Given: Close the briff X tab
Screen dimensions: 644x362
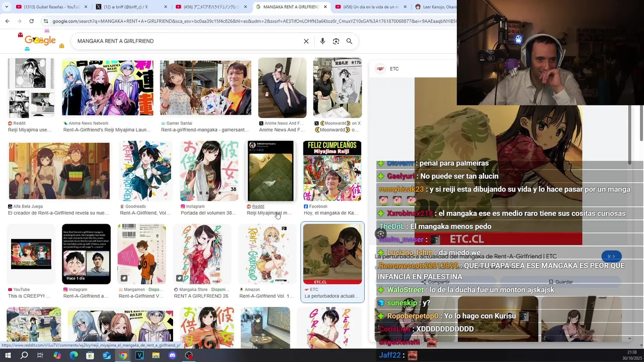Looking at the screenshot, I should coord(166,7).
